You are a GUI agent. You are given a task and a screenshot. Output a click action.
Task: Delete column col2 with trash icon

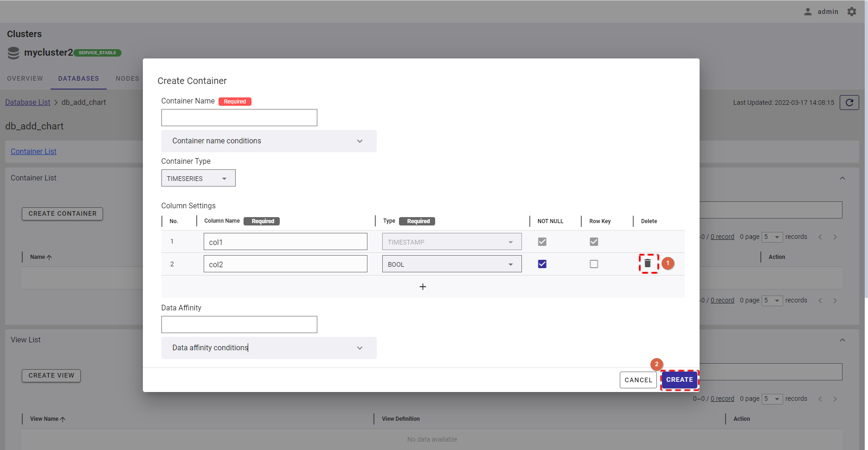tap(648, 264)
